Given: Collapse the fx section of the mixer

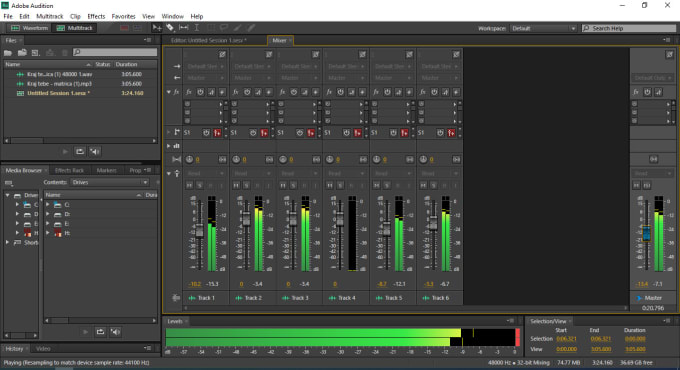Looking at the screenshot, I should (169, 92).
